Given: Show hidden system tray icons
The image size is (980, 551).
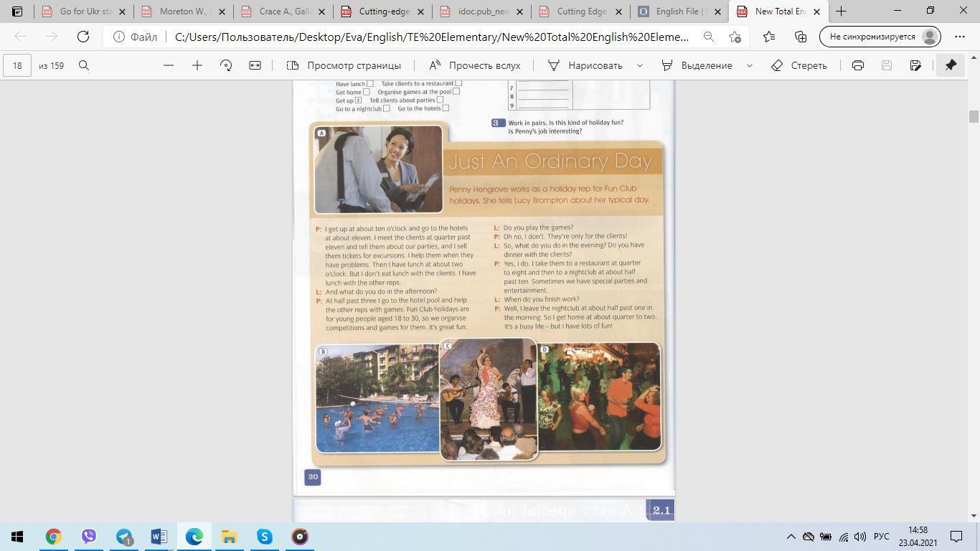Looking at the screenshot, I should (791, 537).
